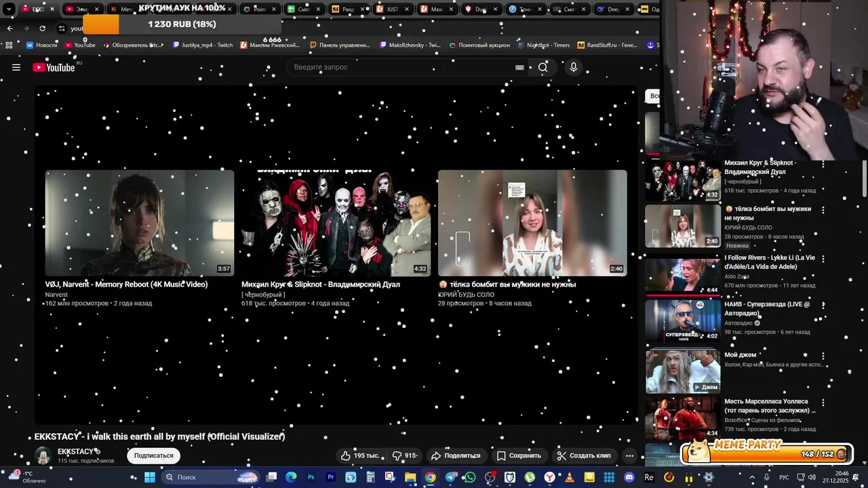
Task: Create a clip with Создать клип
Action: 584,455
